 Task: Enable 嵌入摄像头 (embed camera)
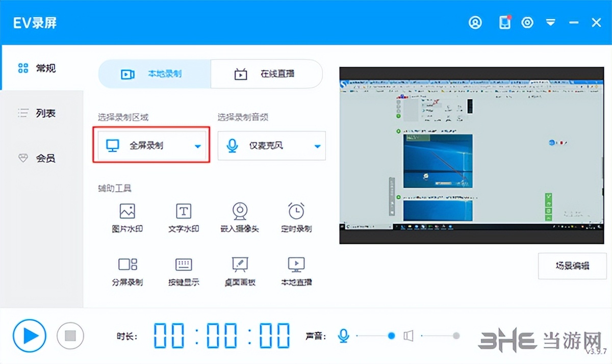239,216
